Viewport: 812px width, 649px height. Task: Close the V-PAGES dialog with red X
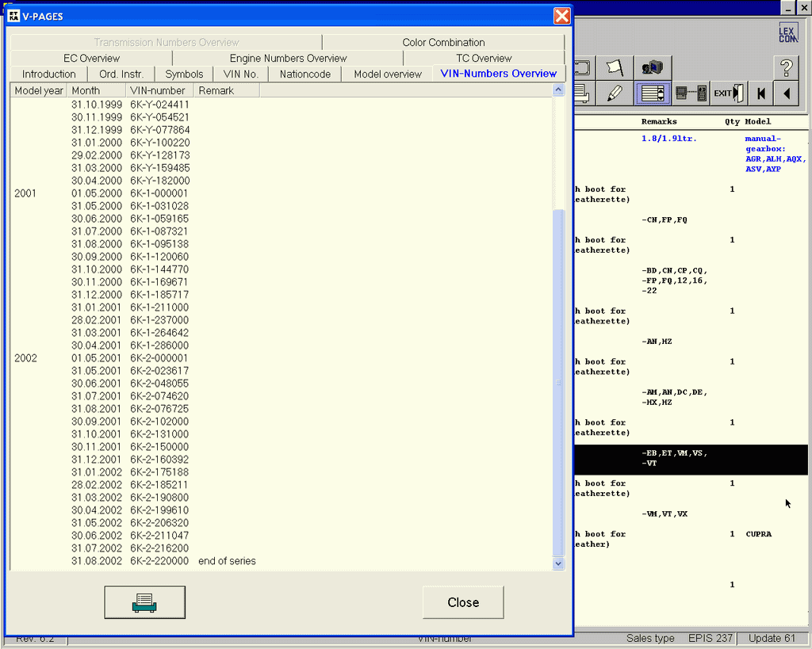coord(562,16)
